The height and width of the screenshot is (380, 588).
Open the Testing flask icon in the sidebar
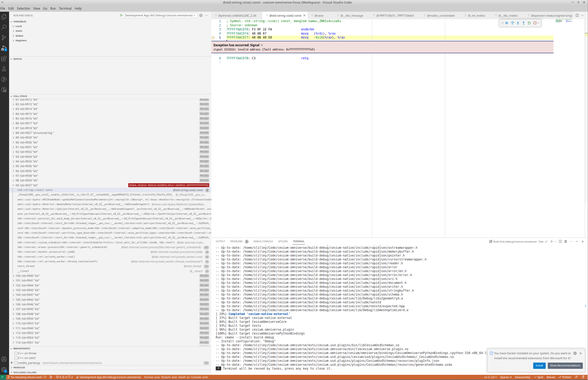4,69
